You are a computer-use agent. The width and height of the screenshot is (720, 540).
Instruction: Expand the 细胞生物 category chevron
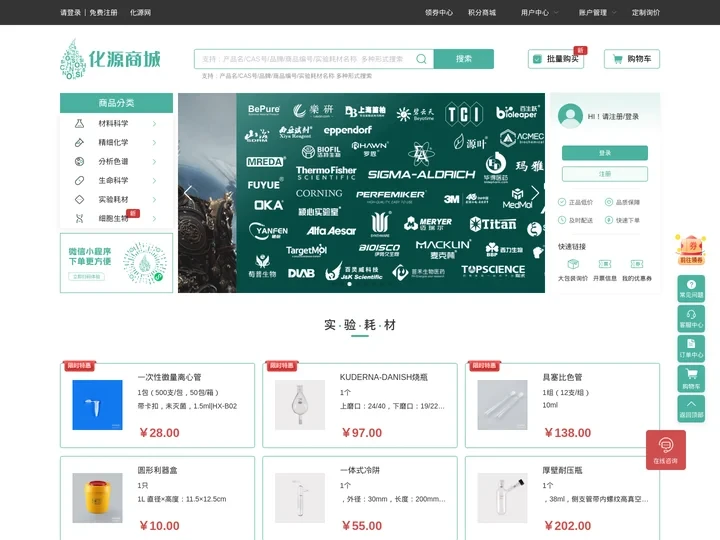154,219
